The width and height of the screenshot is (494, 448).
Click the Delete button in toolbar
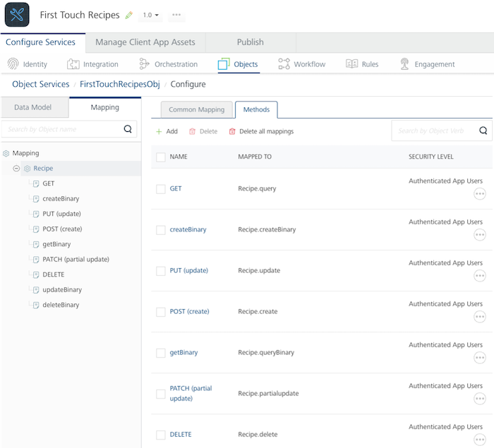pyautogui.click(x=203, y=131)
